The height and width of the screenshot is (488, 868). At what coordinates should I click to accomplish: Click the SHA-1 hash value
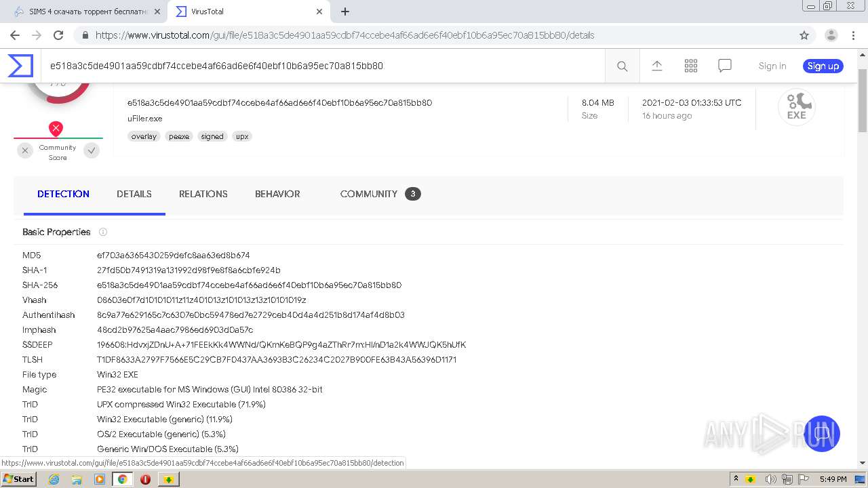189,270
